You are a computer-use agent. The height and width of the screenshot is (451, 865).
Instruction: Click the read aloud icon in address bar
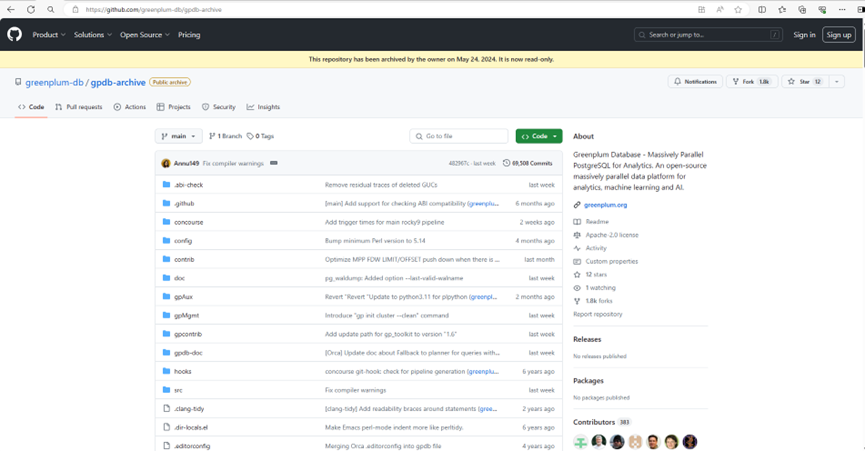tap(720, 9)
